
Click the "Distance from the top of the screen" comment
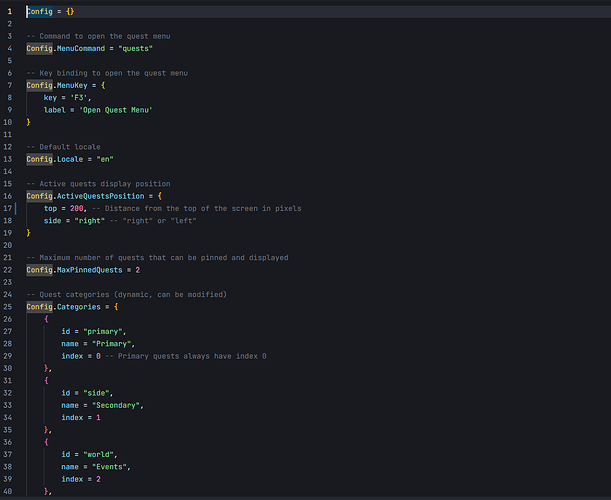(x=196, y=208)
